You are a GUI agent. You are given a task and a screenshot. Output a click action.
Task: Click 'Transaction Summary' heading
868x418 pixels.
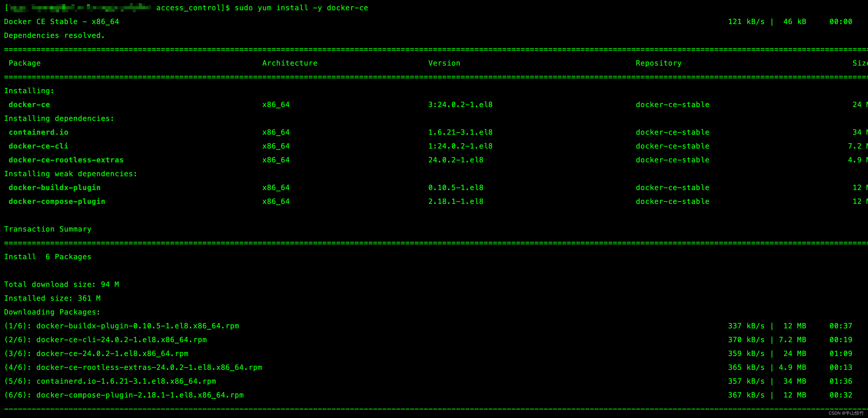(x=47, y=229)
